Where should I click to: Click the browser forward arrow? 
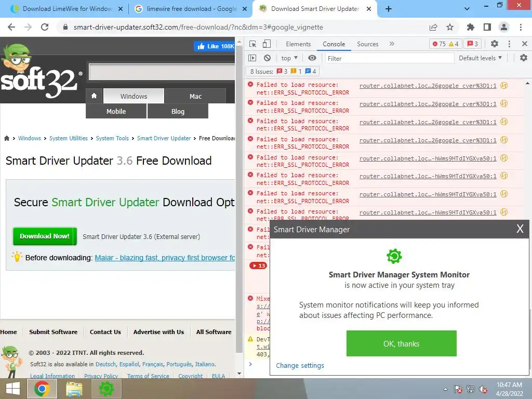28,27
